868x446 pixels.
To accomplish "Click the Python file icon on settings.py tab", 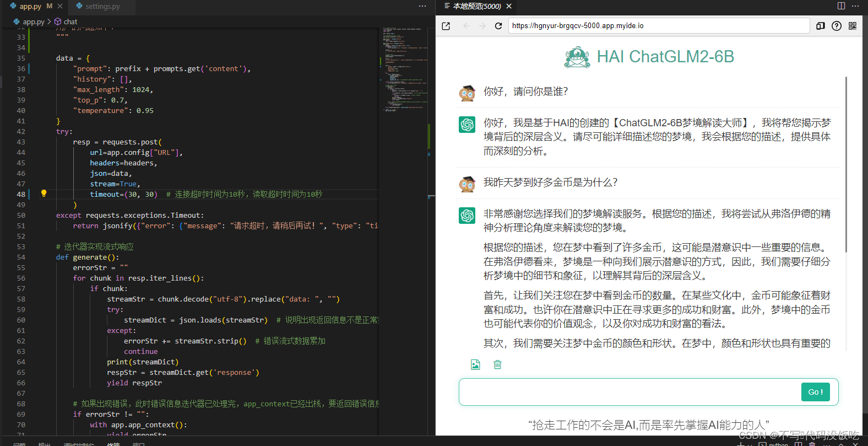I will 79,6.
